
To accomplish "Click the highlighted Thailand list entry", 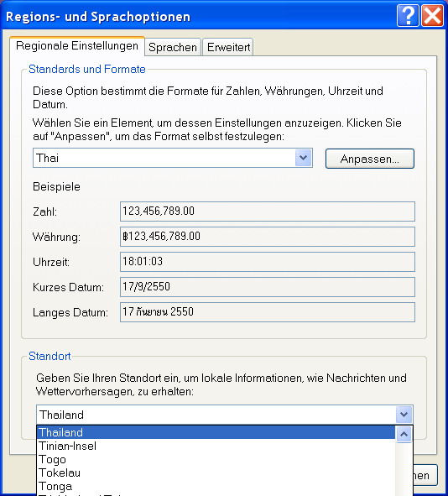I will tap(216, 432).
